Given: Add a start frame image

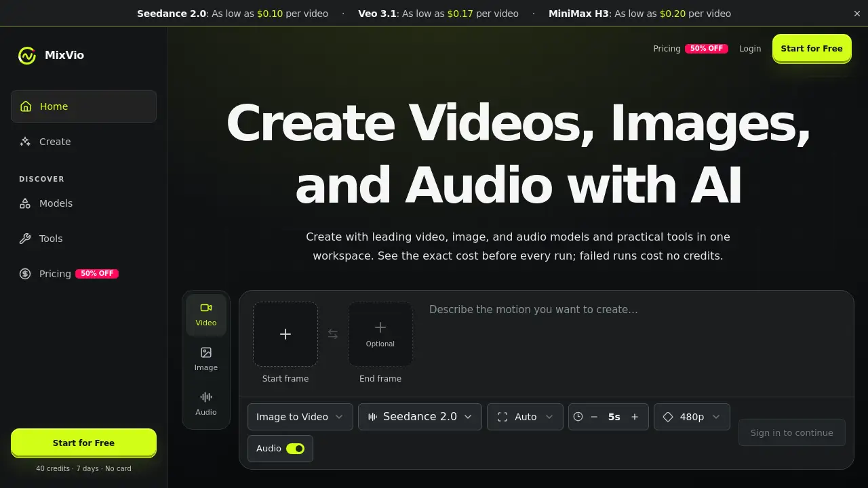Looking at the screenshot, I should pyautogui.click(x=285, y=334).
